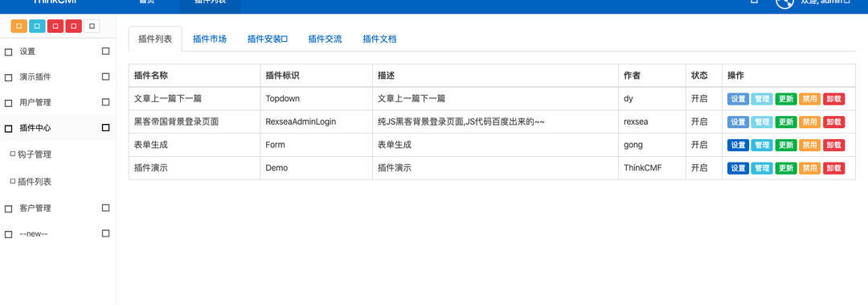Viewport: 868px width, 305px height.
Task: Expand the 客户管理 sidebar menu arrow
Action: click(x=106, y=208)
